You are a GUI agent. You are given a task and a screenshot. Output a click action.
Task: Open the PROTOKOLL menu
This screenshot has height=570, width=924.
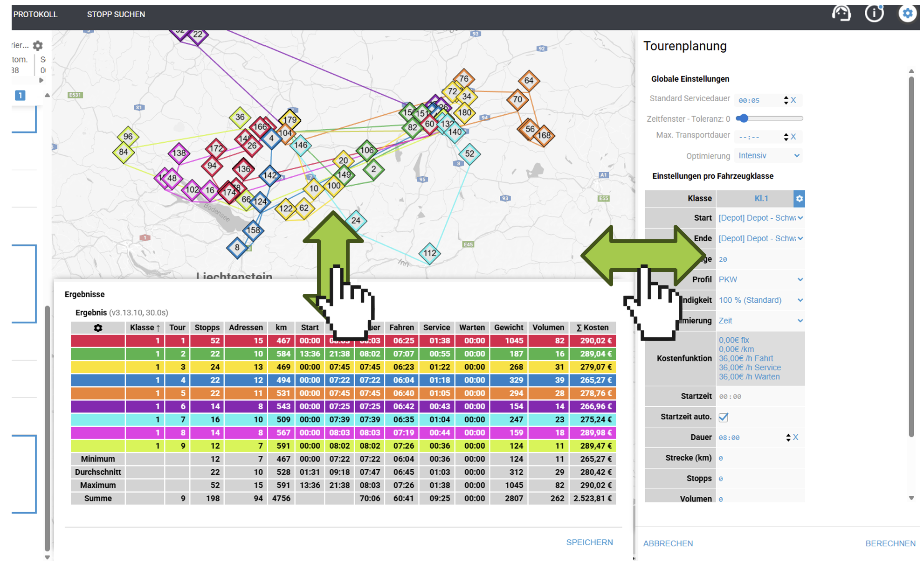35,14
